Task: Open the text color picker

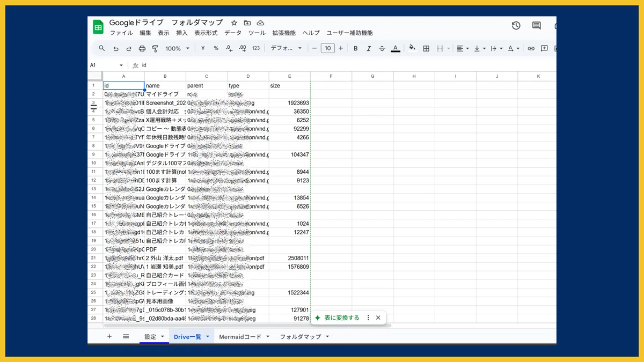Action: (x=396, y=48)
